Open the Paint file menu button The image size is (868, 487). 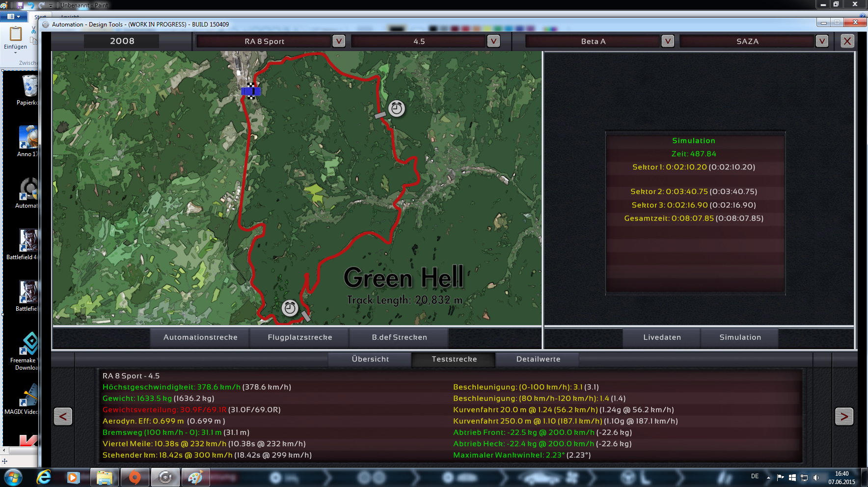[x=14, y=17]
